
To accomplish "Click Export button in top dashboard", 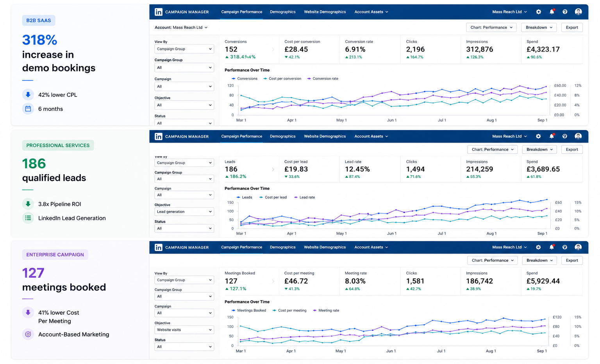I will (x=572, y=27).
